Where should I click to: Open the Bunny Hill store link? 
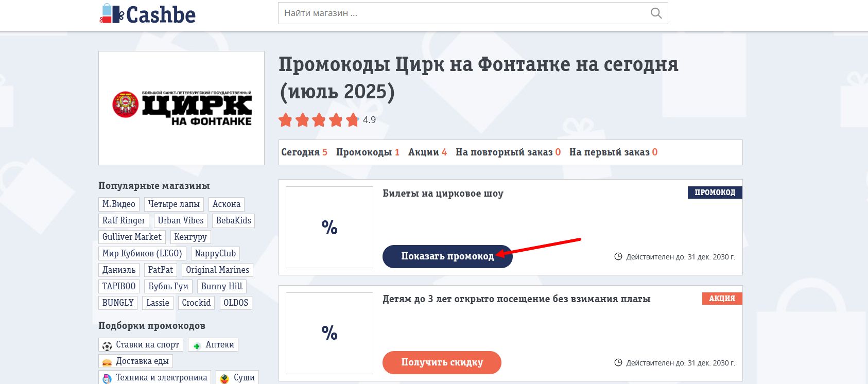(222, 287)
